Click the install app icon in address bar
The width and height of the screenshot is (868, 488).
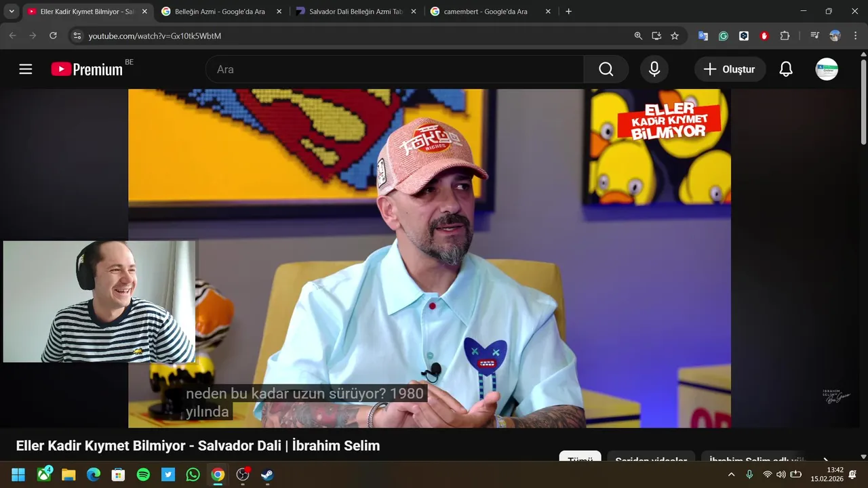coord(656,36)
